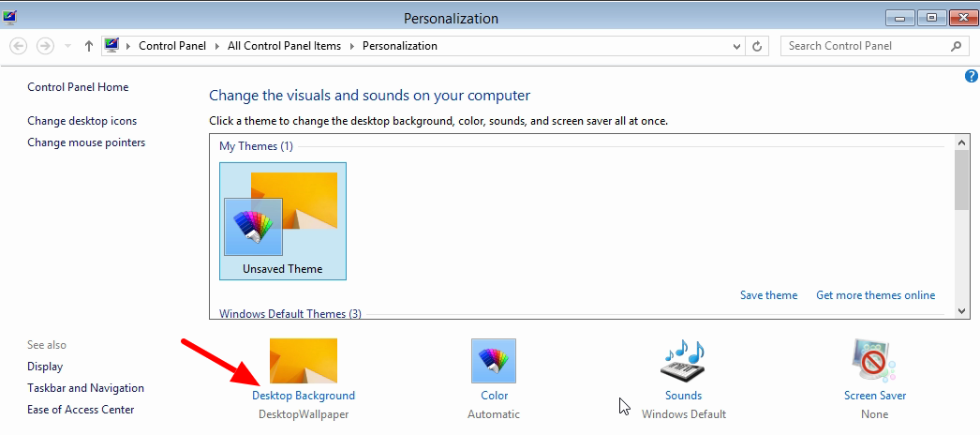Click the DesktopWallpaper caption text
Screen dimensions: 980x435
point(304,414)
